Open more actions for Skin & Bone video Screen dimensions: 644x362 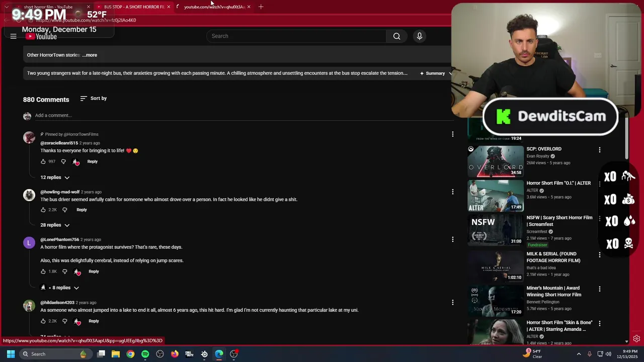pos(599,323)
